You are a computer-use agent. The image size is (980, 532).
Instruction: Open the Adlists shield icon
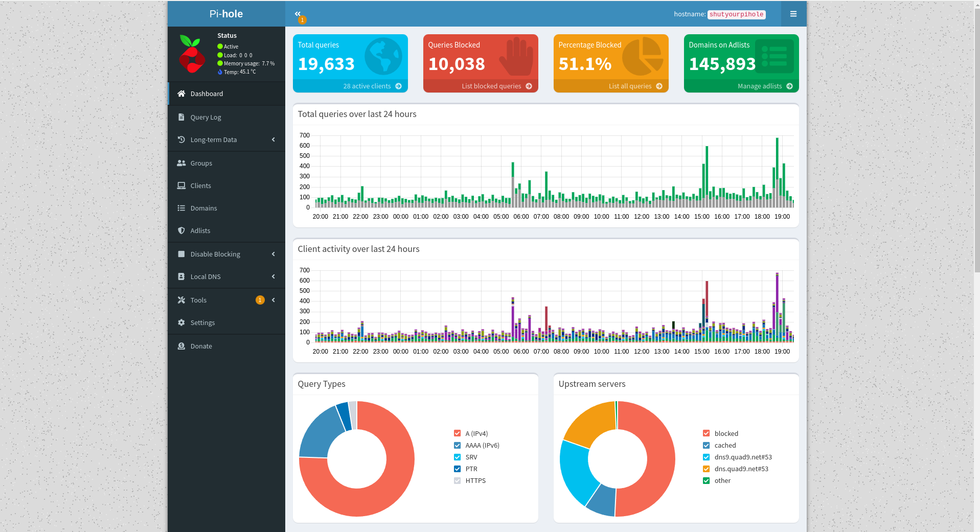pyautogui.click(x=181, y=230)
